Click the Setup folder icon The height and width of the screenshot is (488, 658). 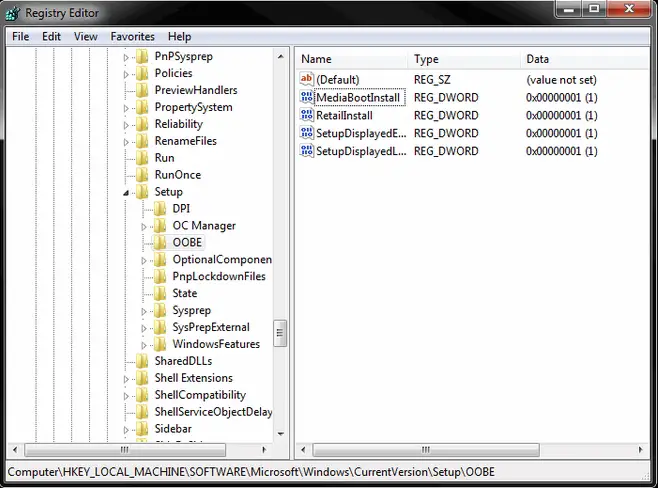[x=143, y=192]
